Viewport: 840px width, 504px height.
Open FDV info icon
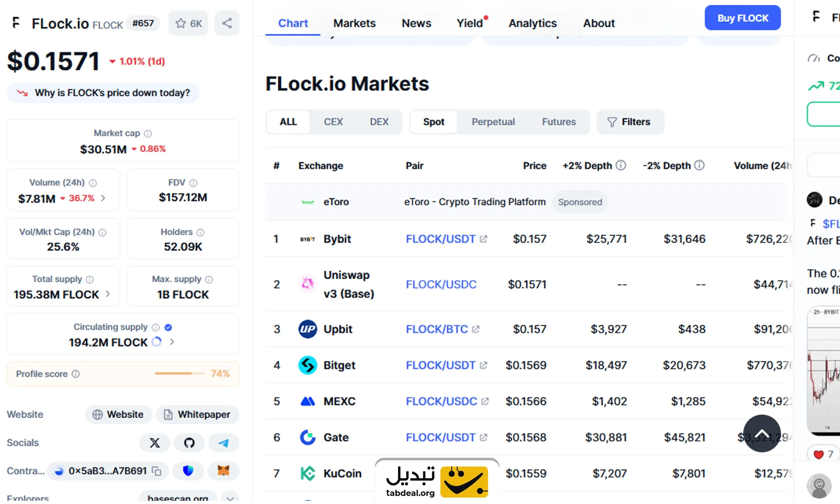(193, 183)
